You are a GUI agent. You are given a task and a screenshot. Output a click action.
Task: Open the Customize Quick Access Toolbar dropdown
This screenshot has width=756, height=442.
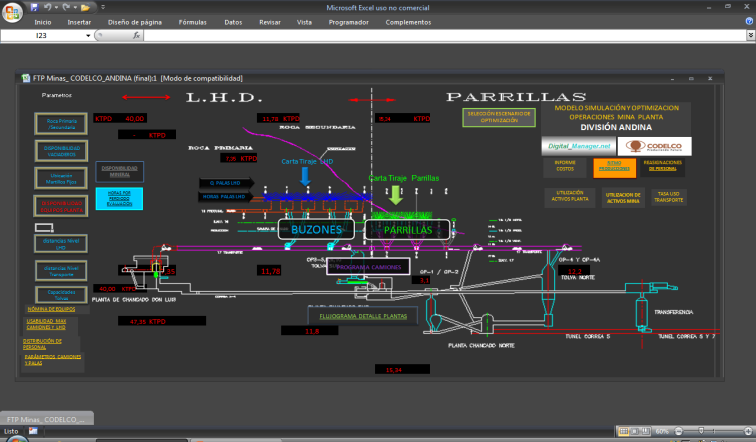103,7
